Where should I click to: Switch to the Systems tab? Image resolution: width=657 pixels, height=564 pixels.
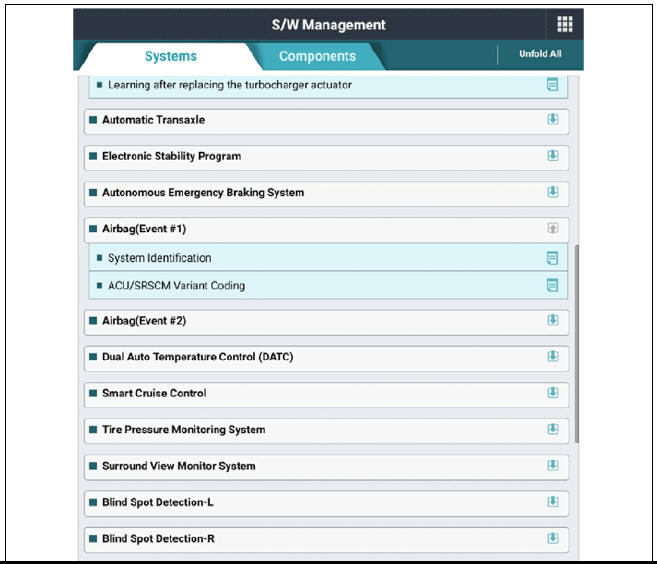point(171,56)
